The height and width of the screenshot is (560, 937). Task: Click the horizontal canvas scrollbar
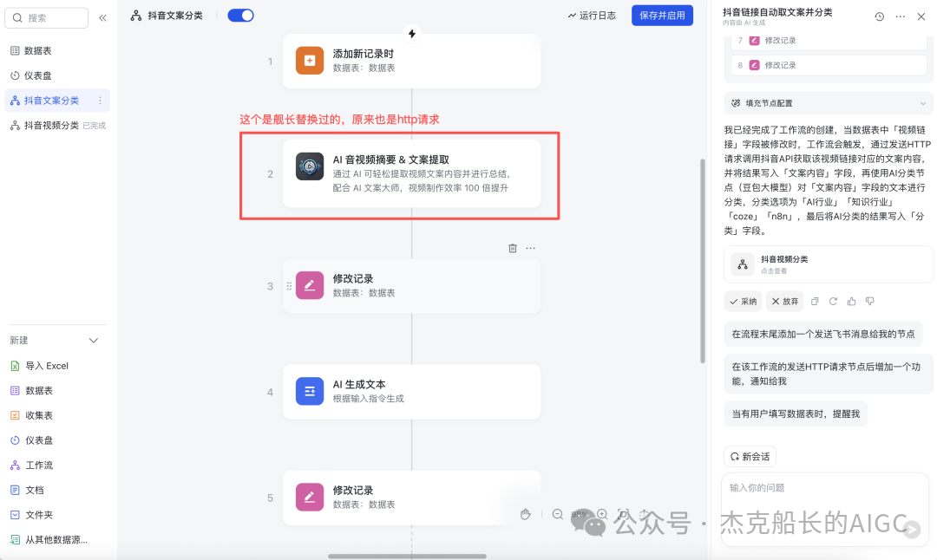(x=407, y=557)
